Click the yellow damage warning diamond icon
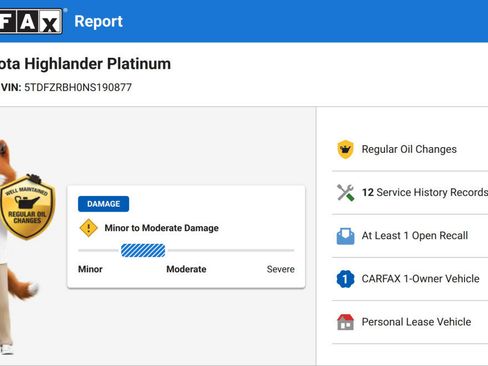This screenshot has width=488, height=366. [88, 228]
